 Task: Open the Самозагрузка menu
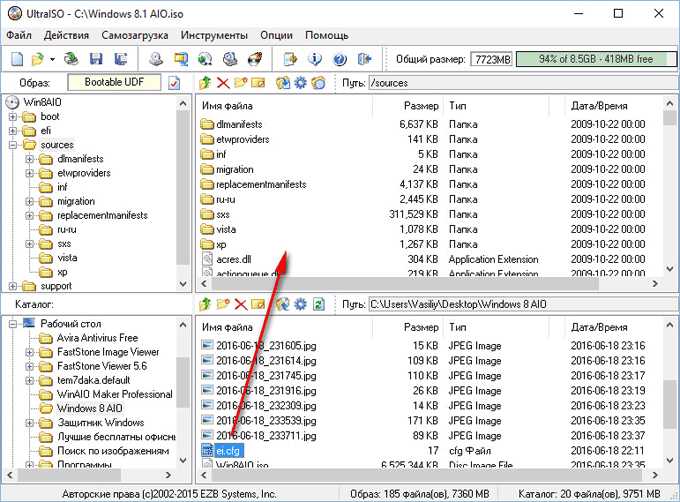135,36
